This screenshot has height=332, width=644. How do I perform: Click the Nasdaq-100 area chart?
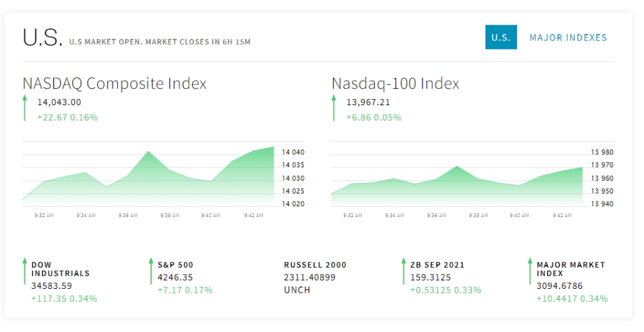457,186
